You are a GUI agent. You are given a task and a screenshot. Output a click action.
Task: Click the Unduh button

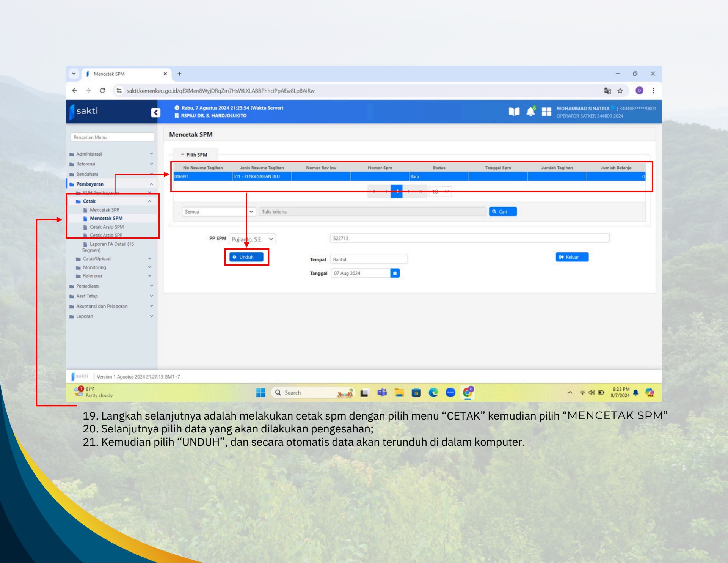(246, 257)
